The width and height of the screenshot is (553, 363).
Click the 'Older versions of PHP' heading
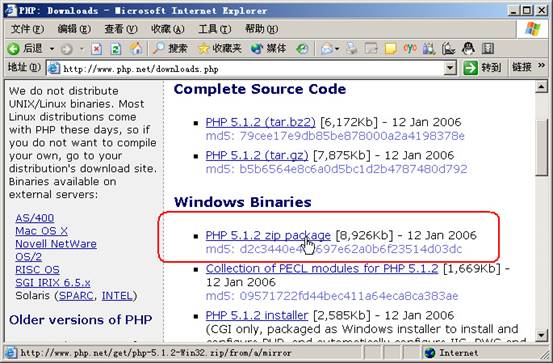81,320
